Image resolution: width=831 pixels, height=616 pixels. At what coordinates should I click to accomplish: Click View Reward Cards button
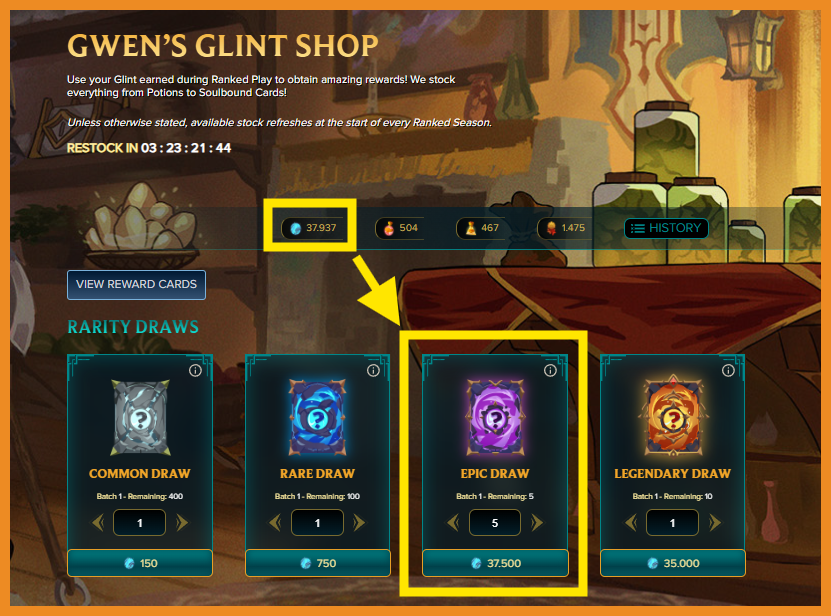[x=136, y=285]
